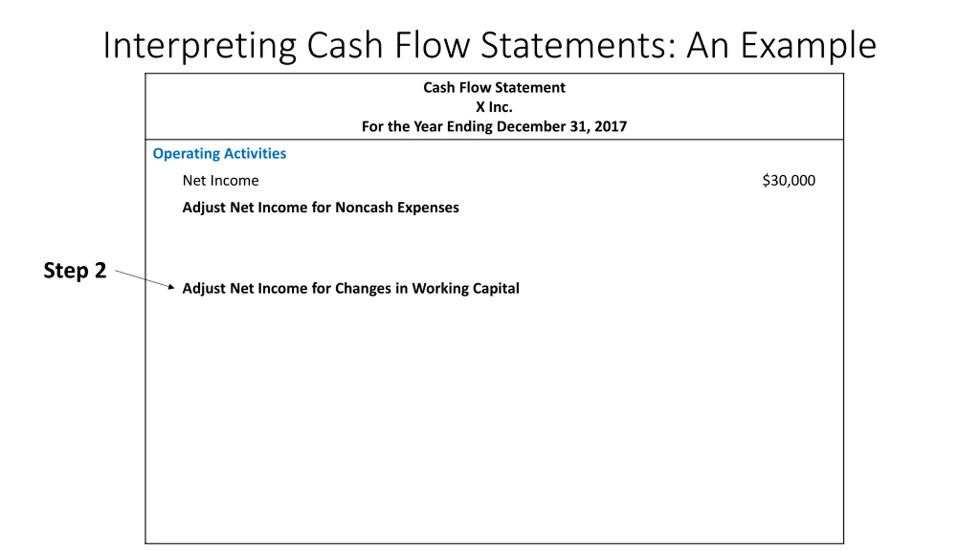The image size is (980, 551).
Task: Click the word Example in the title
Action: point(808,47)
